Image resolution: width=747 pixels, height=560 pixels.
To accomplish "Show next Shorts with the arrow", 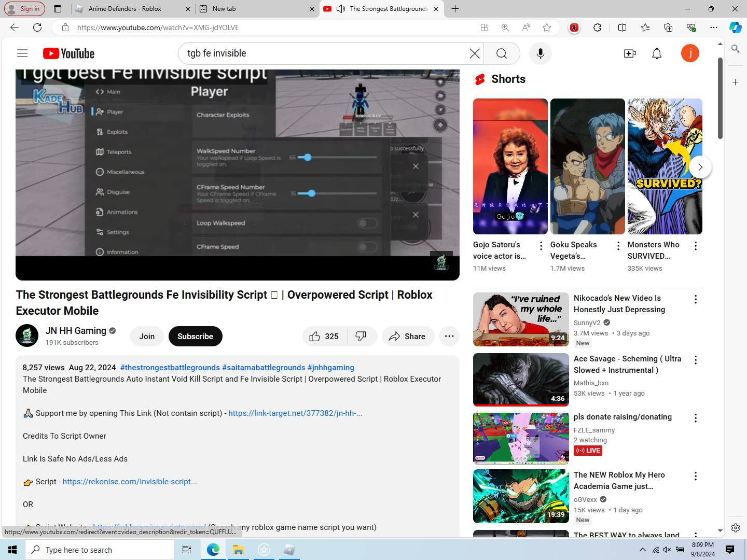I will click(x=700, y=167).
